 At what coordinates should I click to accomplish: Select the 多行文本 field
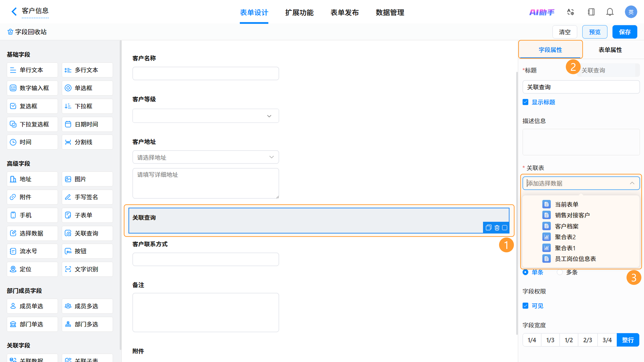[87, 70]
